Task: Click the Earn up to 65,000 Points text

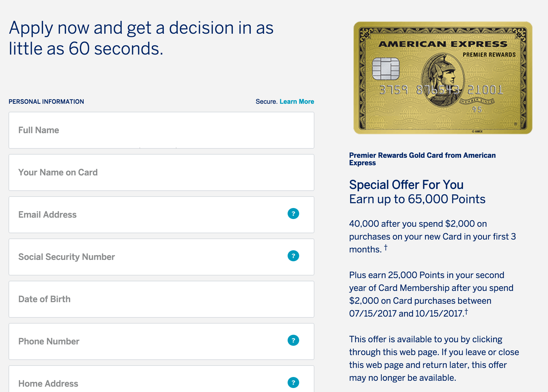Action: [x=417, y=199]
